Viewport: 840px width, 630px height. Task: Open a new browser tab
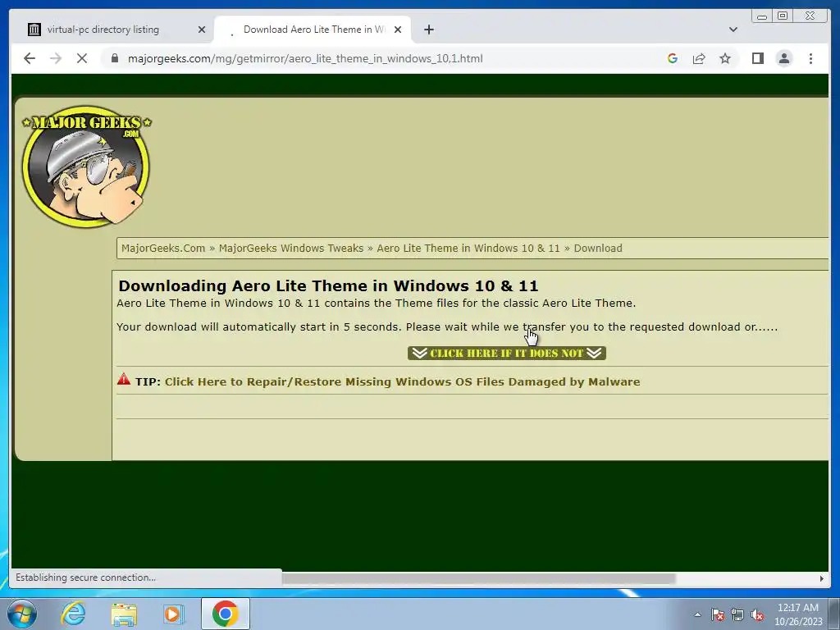pyautogui.click(x=428, y=30)
